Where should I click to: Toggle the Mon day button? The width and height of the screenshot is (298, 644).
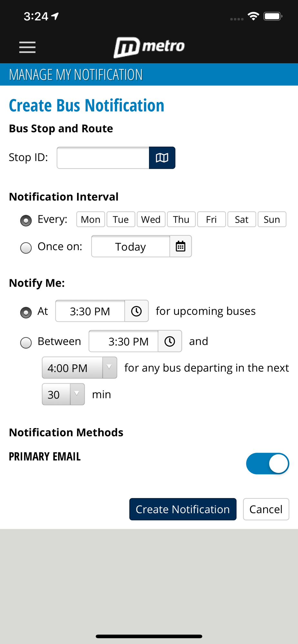click(91, 219)
